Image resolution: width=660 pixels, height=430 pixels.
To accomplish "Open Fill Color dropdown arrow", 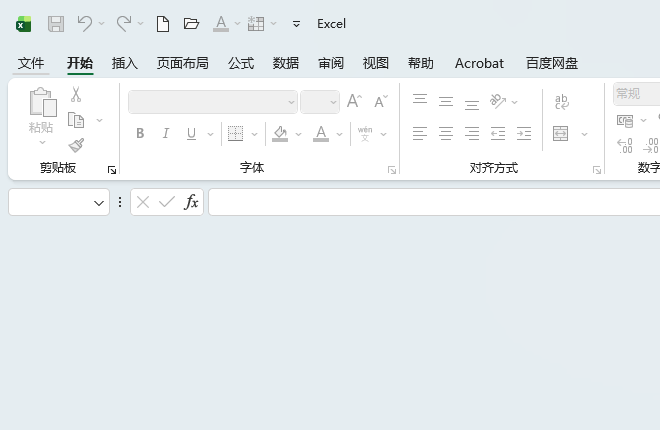I will [x=298, y=134].
